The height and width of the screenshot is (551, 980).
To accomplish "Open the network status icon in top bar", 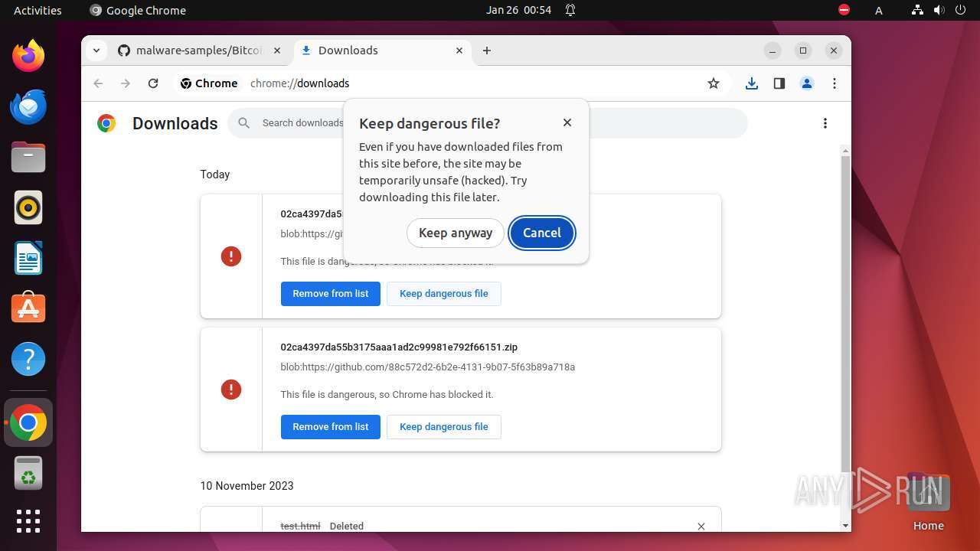I will [918, 10].
